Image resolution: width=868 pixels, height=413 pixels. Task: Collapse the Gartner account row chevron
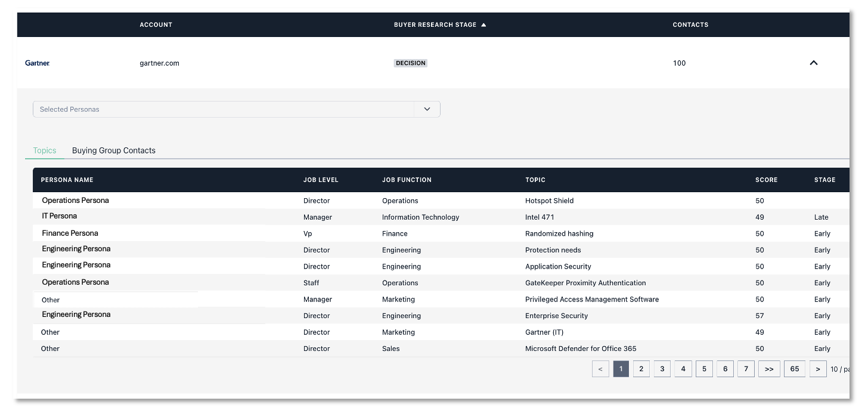coord(814,62)
